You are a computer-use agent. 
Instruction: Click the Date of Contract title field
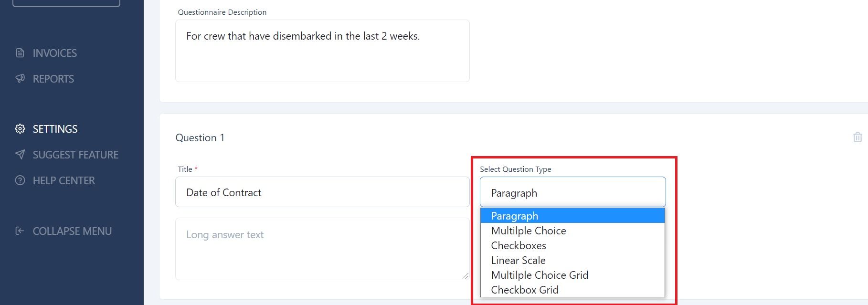322,192
